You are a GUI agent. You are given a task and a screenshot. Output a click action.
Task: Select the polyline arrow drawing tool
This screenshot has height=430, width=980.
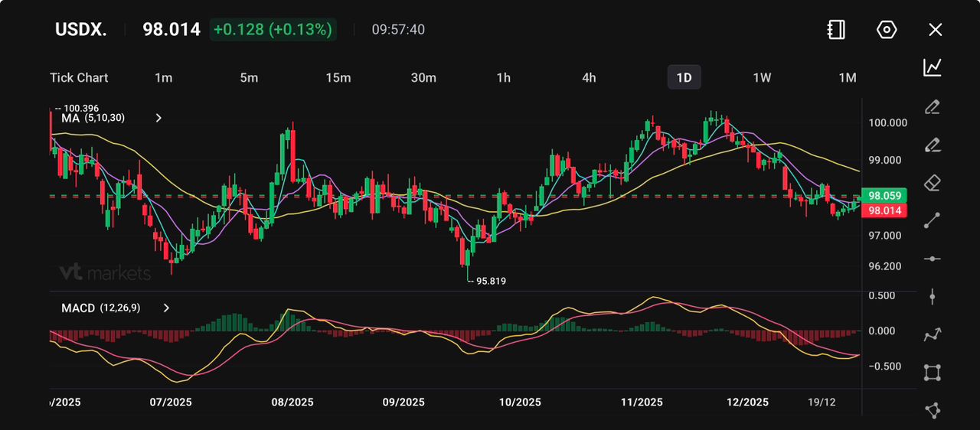pyautogui.click(x=932, y=334)
